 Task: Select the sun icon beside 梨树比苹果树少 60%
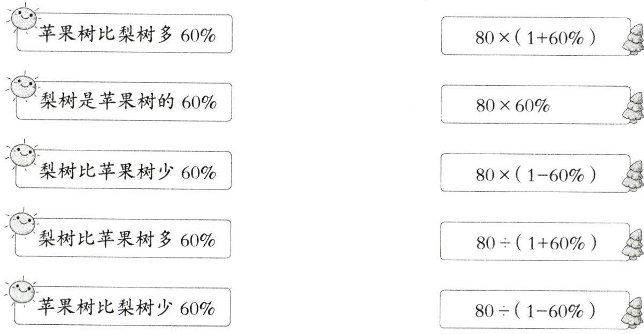22,155
